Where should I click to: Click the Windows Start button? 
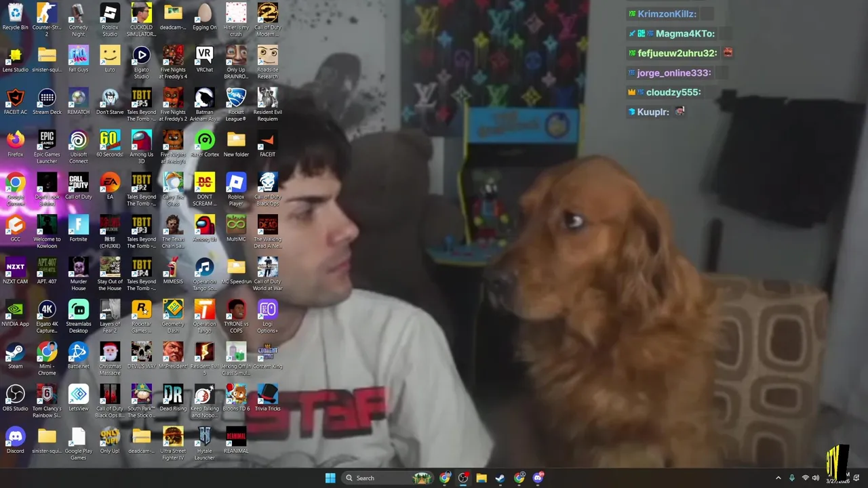coord(330,478)
